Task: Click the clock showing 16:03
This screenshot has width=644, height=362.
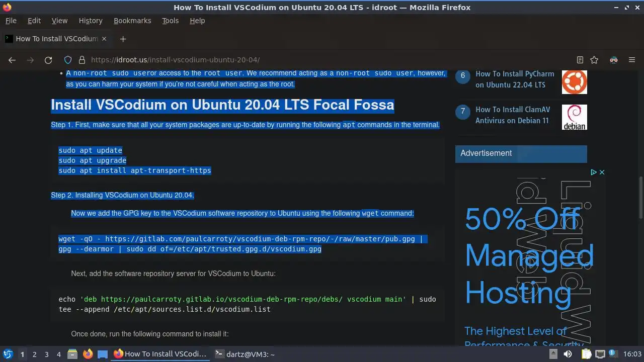Action: click(x=632, y=354)
